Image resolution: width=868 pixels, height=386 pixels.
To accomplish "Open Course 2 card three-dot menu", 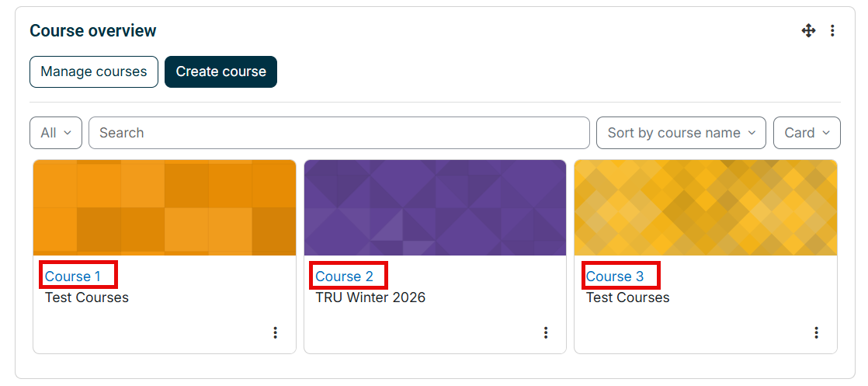I will (546, 332).
